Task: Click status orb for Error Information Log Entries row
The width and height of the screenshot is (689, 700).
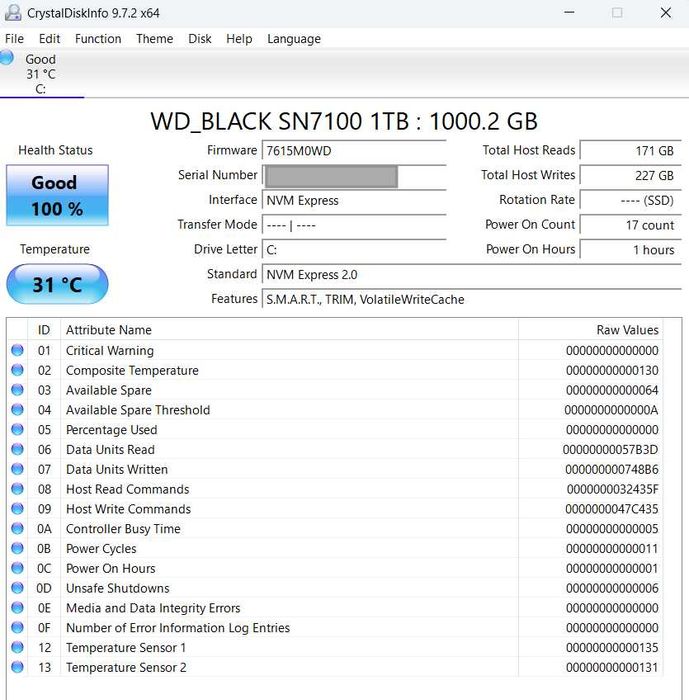Action: [x=17, y=627]
